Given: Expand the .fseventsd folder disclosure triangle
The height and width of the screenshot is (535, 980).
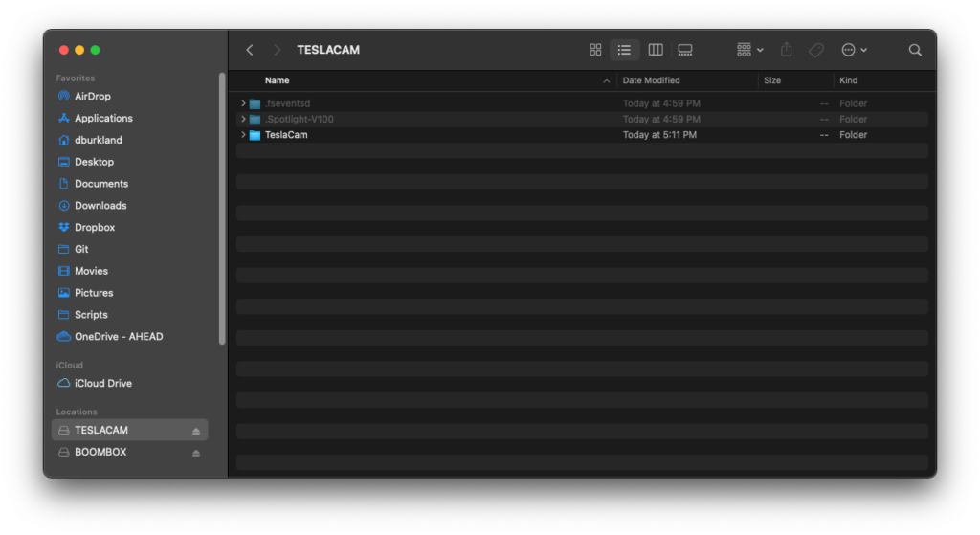Looking at the screenshot, I should (x=244, y=103).
